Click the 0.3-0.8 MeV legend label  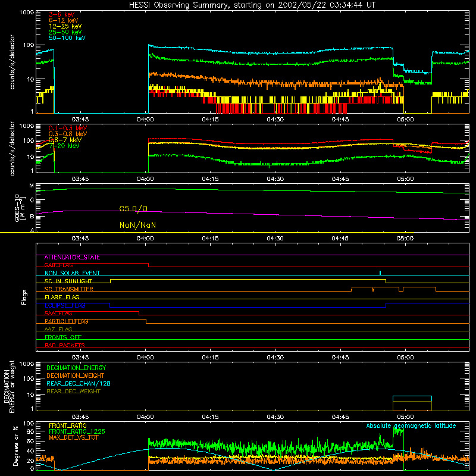coord(68,134)
